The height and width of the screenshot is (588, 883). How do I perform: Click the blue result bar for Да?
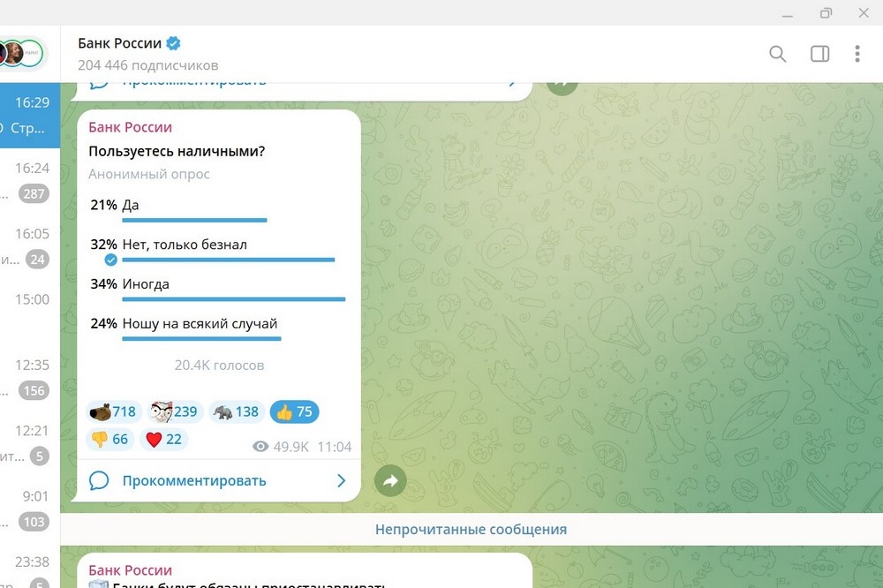point(194,220)
